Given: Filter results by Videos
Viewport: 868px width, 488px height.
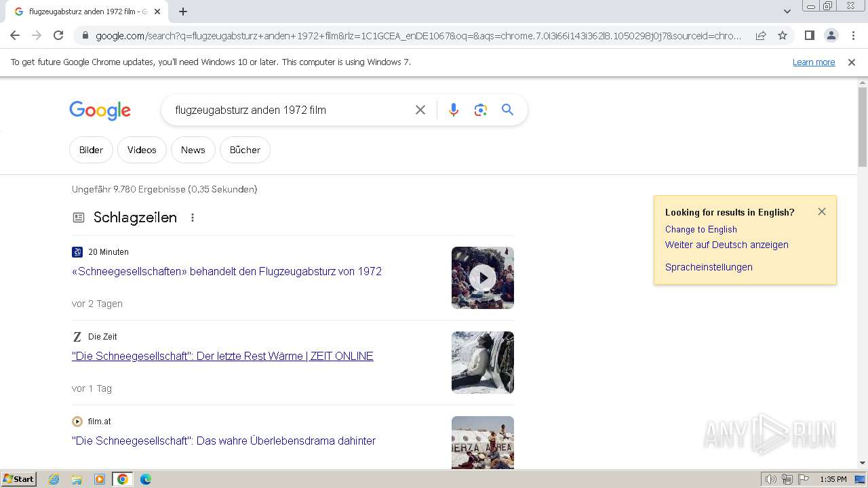Looking at the screenshot, I should (142, 150).
